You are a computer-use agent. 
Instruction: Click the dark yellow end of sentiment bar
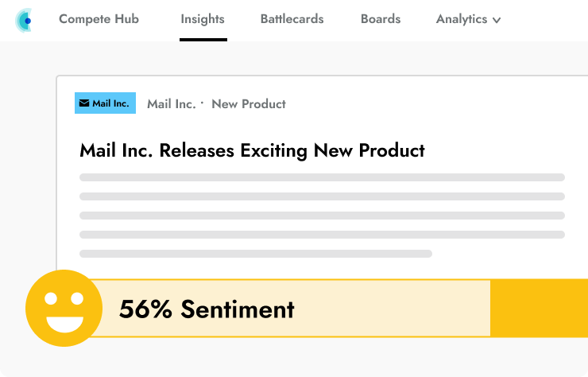tap(539, 308)
